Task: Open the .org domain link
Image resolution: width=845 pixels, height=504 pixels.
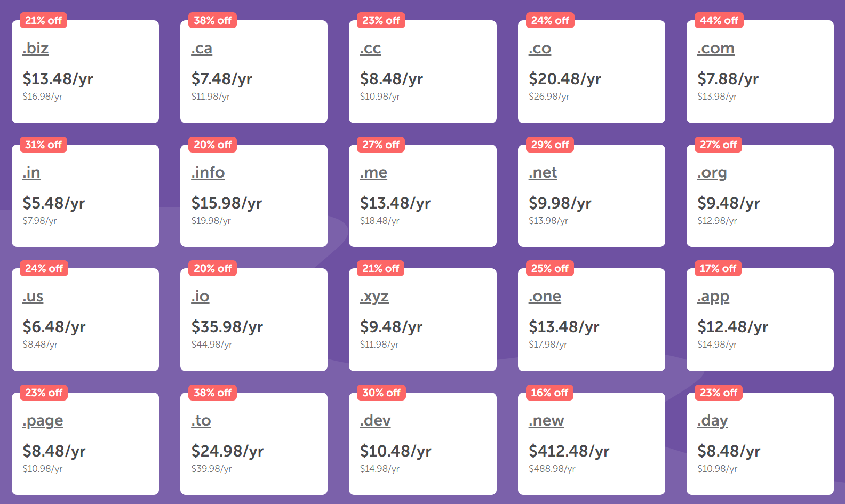Action: [x=712, y=173]
